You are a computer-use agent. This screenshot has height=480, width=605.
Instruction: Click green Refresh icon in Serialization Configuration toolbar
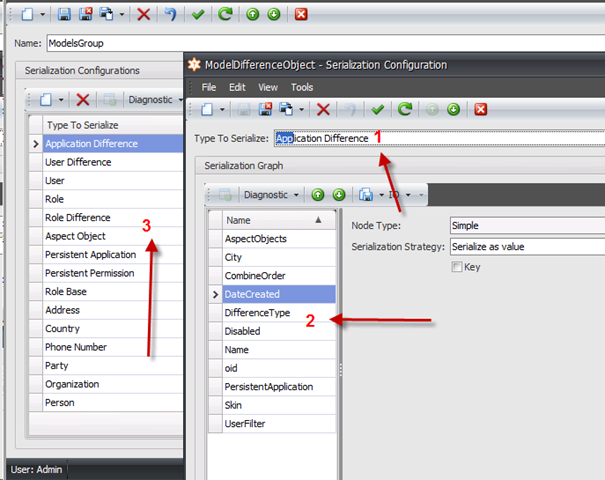pyautogui.click(x=405, y=110)
